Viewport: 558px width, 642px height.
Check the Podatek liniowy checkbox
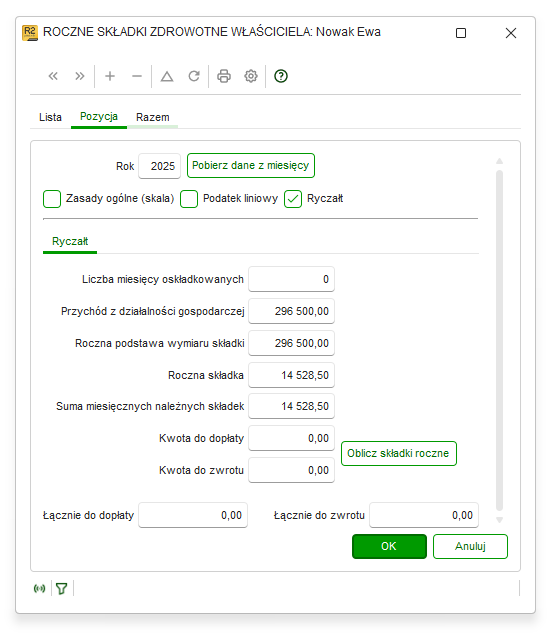pyautogui.click(x=189, y=199)
